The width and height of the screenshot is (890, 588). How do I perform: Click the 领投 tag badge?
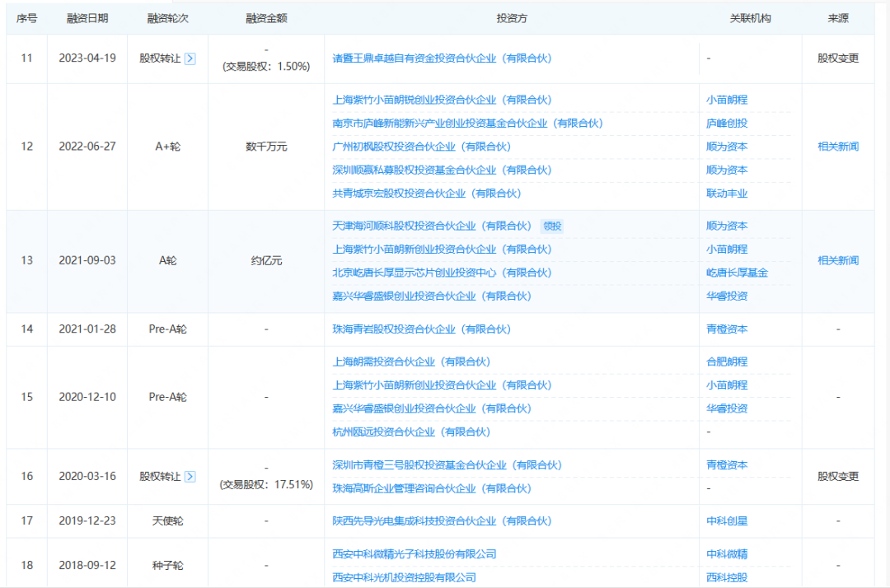[552, 226]
